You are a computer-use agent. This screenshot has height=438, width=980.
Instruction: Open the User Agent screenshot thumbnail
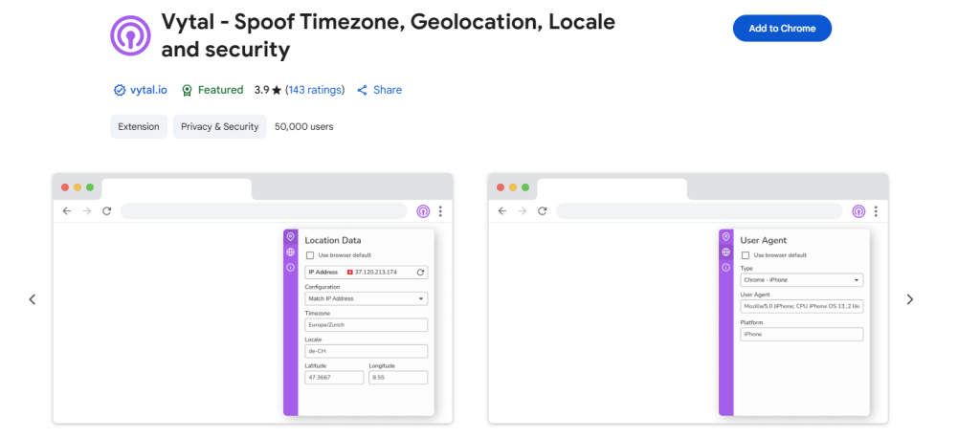point(688,298)
